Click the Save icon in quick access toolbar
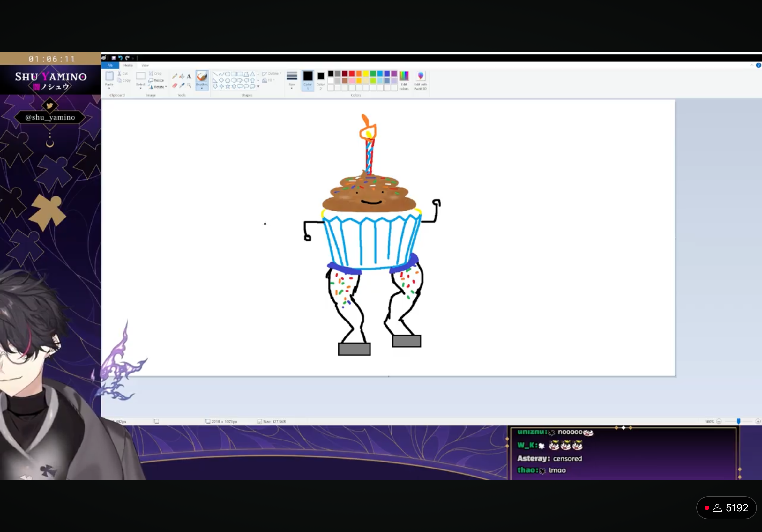Viewport: 762px width, 532px height. pyautogui.click(x=114, y=58)
